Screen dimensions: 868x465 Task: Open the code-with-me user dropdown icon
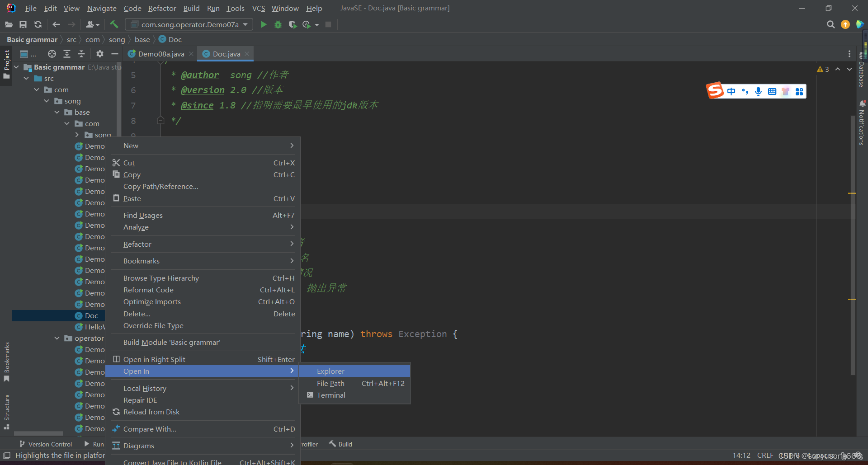click(92, 24)
